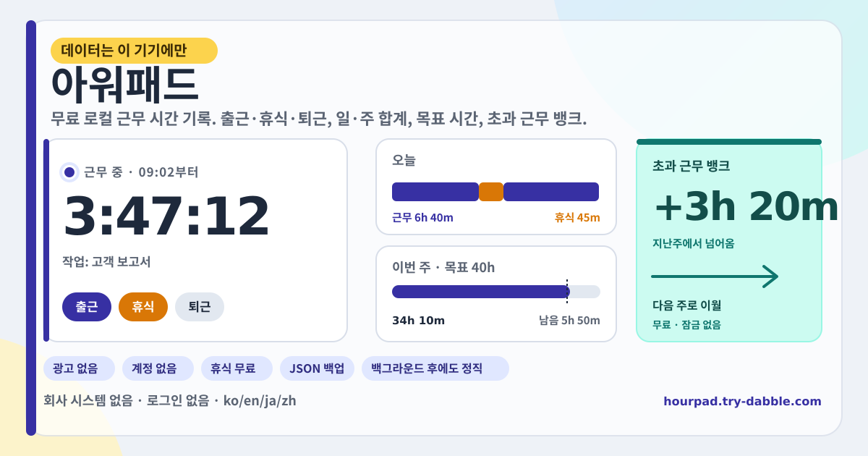Click the 무료 · 잠금 없음 text
Screen dimensions: 868x456
click(x=686, y=325)
